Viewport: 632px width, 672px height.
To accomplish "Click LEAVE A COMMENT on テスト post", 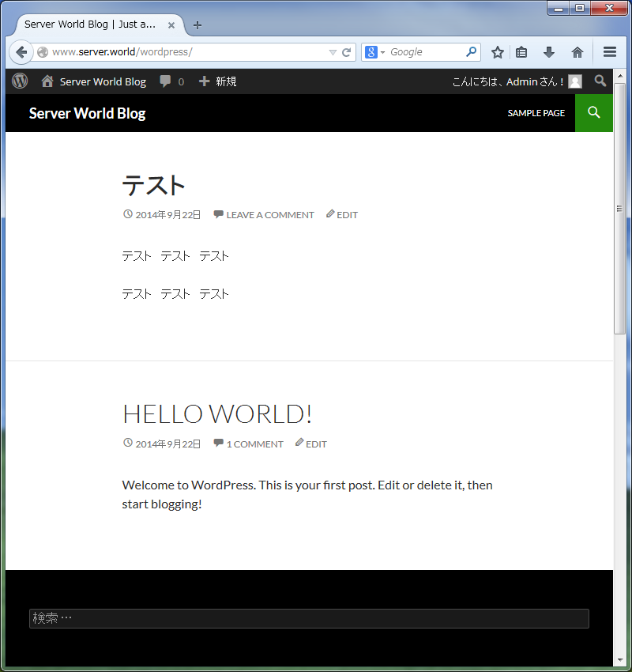I will tap(270, 215).
